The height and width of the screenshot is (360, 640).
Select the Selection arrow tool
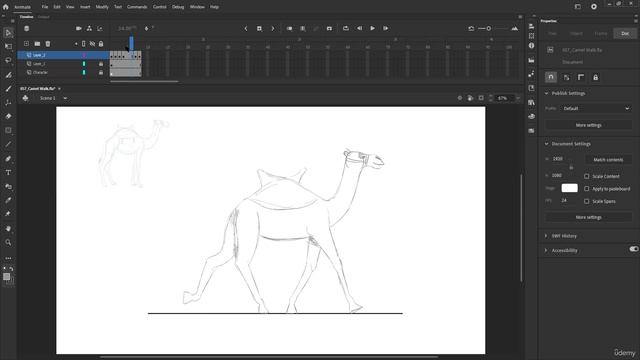click(8, 33)
